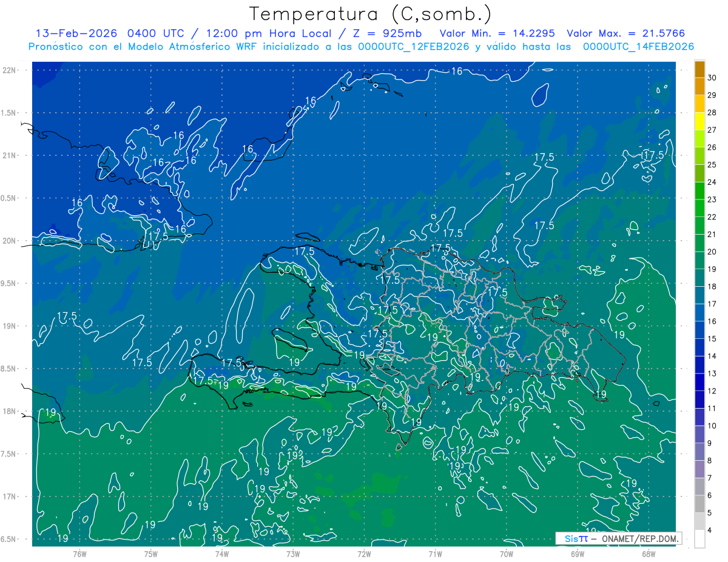Image resolution: width=728 pixels, height=562 pixels.
Task: Click the "19N" latitude axis label
Action: tap(10, 326)
